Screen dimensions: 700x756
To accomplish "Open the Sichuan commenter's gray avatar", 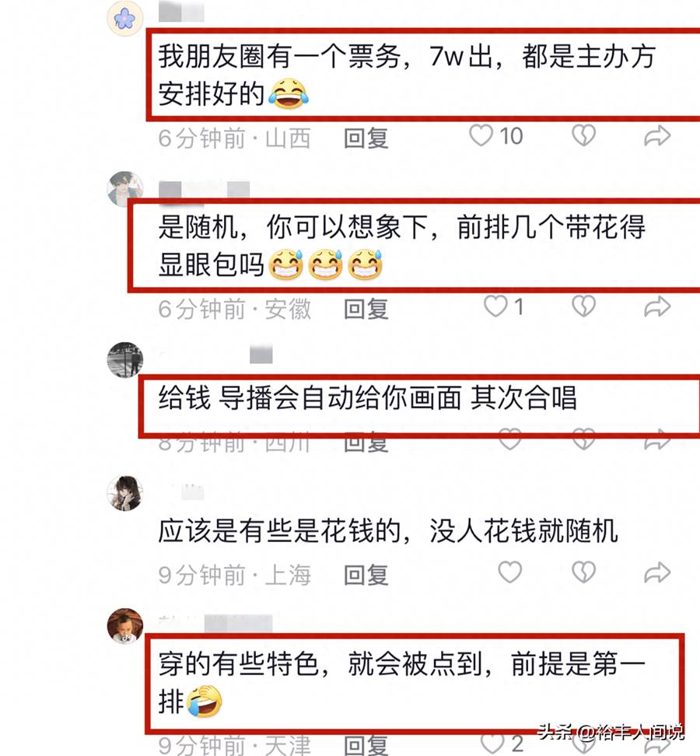I will 125,359.
